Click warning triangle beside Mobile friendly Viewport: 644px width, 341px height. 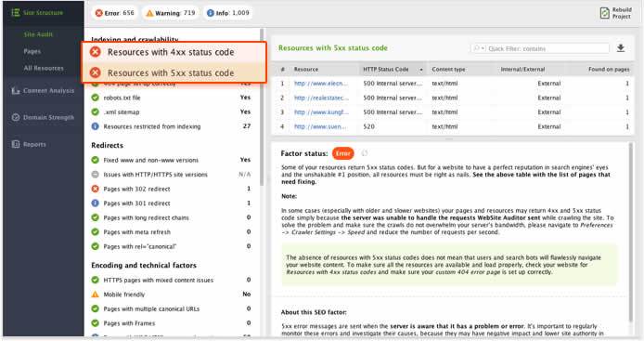pyautogui.click(x=95, y=295)
